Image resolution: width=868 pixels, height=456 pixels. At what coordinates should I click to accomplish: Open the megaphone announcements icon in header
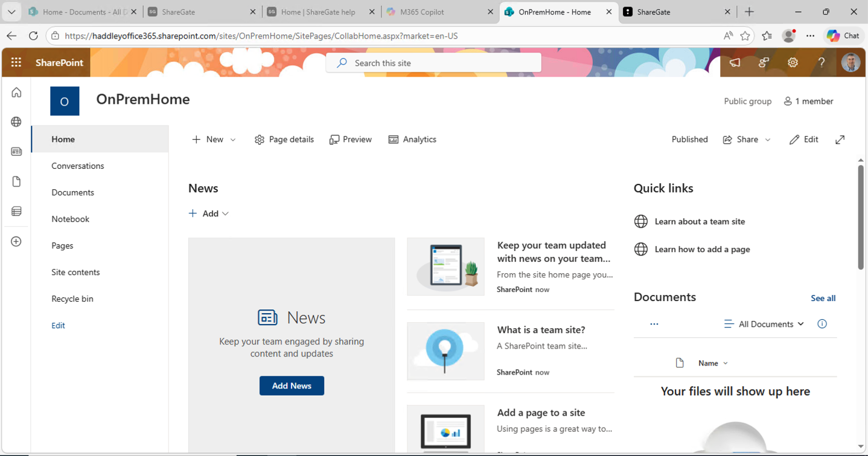(x=735, y=62)
